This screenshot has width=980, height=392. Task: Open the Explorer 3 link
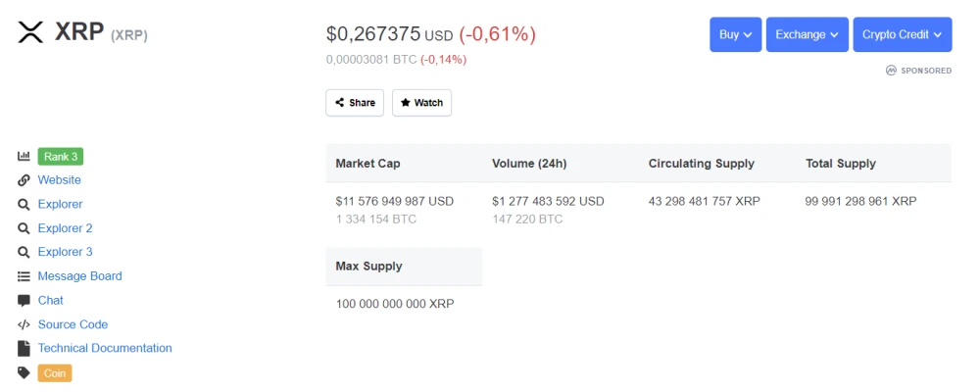65,252
